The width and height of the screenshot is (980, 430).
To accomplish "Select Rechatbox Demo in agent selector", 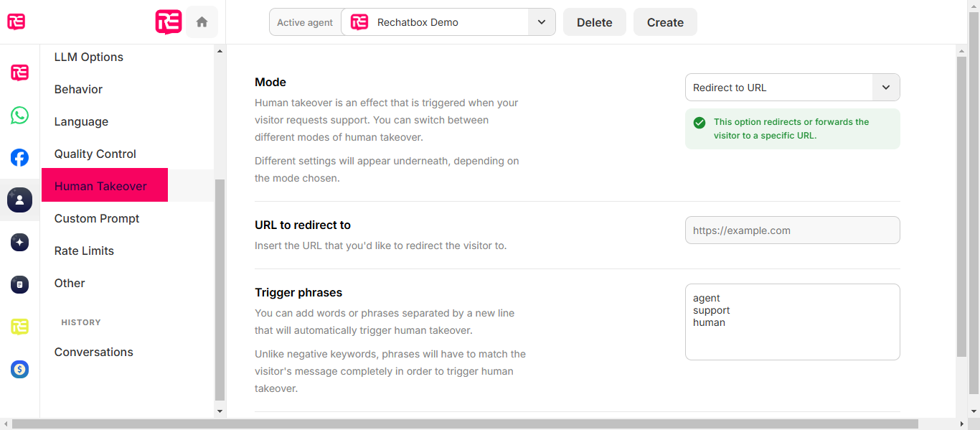I will click(418, 22).
